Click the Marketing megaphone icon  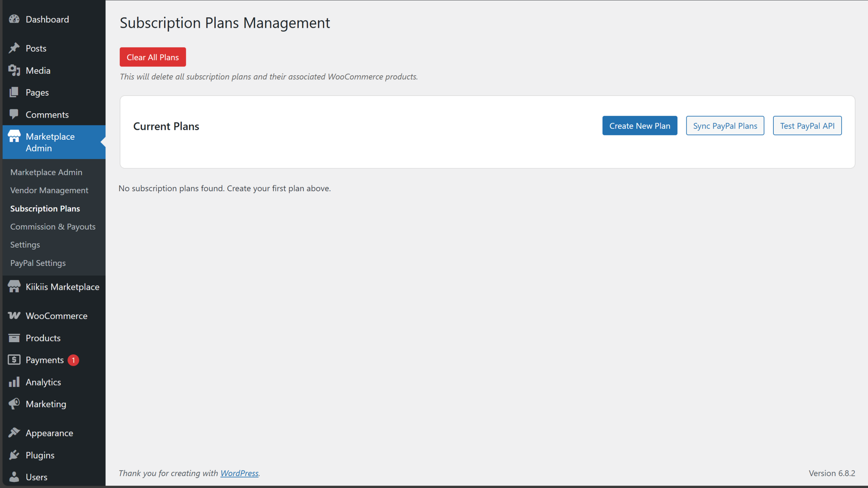tap(14, 404)
